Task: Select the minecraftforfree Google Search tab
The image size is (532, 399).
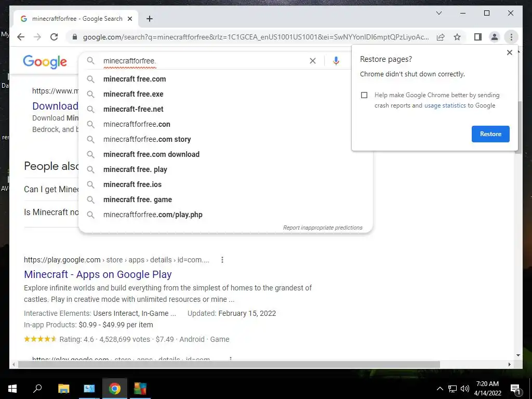Action: pos(77,19)
